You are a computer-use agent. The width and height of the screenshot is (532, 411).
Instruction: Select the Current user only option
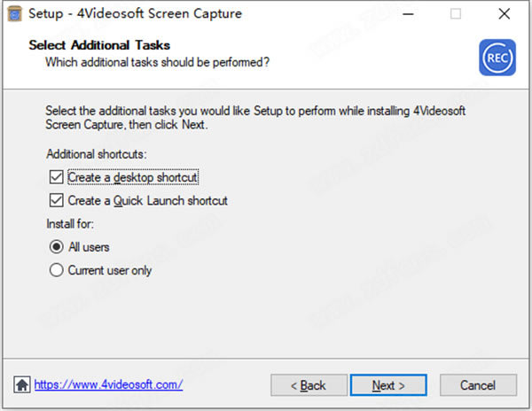57,270
